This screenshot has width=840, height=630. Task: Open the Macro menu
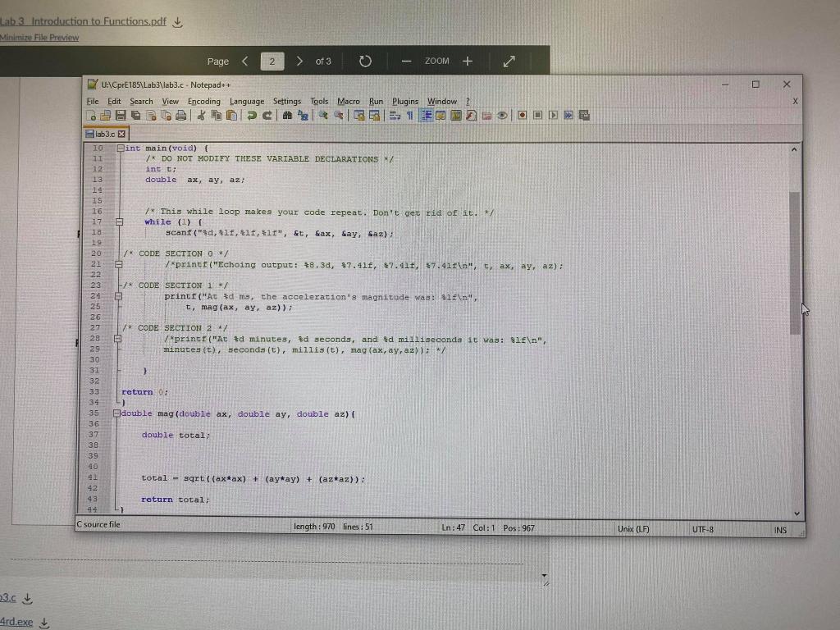pyautogui.click(x=348, y=101)
